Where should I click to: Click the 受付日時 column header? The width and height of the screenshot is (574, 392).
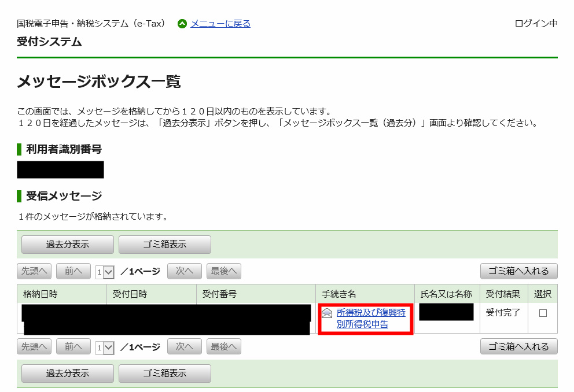tap(152, 294)
